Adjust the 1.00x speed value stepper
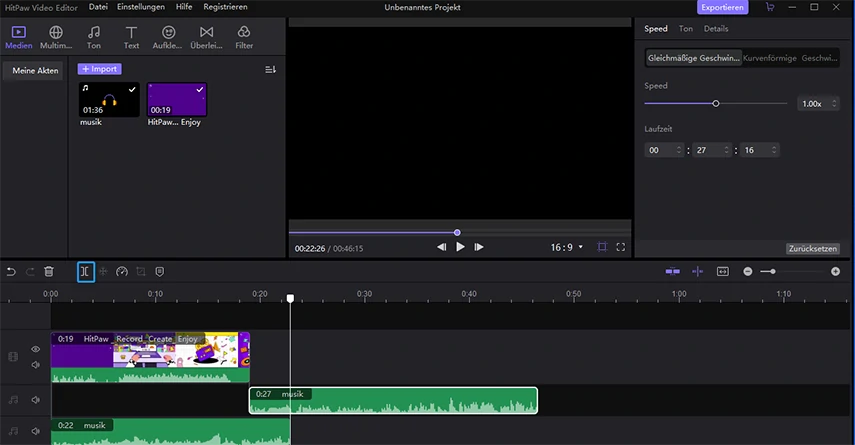The height and width of the screenshot is (445, 855). tap(834, 104)
